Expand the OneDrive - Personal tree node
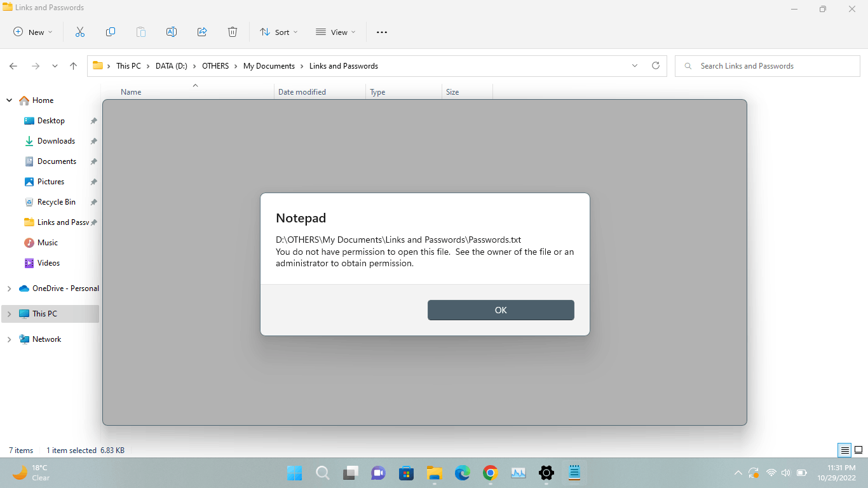This screenshot has width=868, height=488. pyautogui.click(x=9, y=288)
